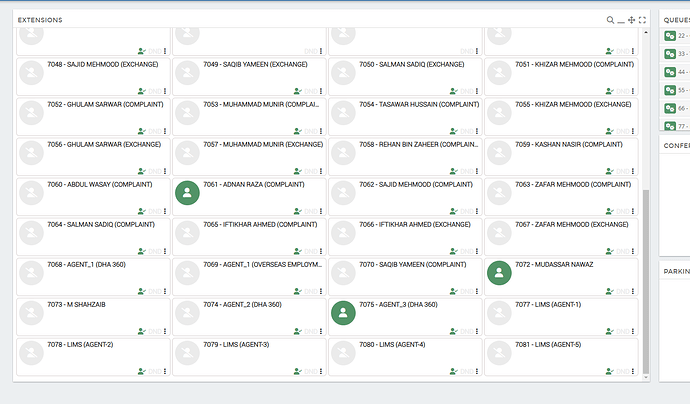Open the three-dot menu for extension 7079

coord(321,371)
